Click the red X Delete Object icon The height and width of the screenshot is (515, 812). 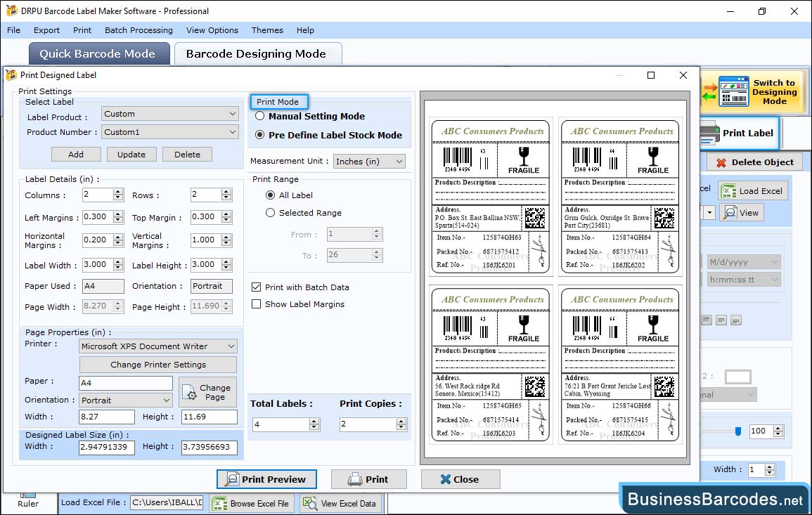coord(721,162)
